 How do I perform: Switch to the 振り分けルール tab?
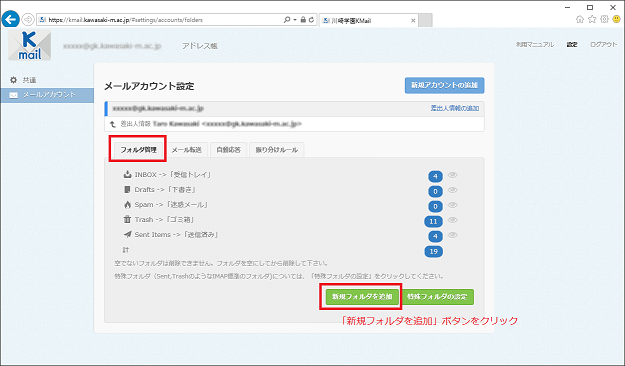[x=277, y=150]
